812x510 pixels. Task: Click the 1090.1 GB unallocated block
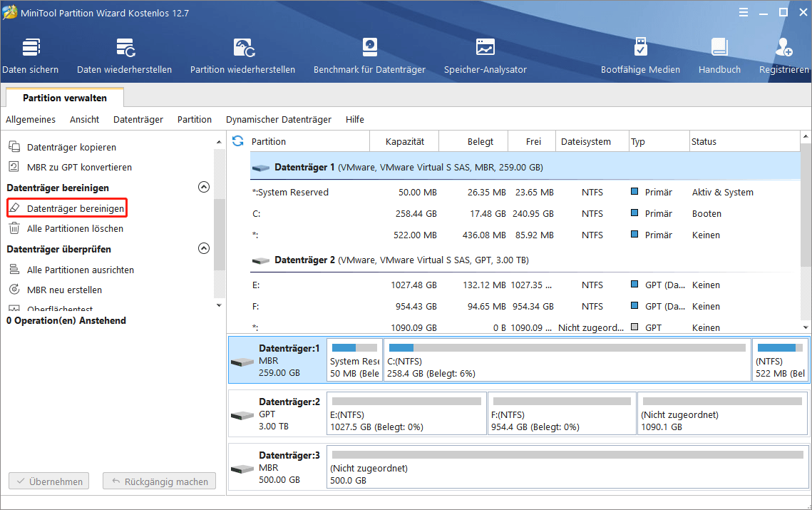coord(722,414)
